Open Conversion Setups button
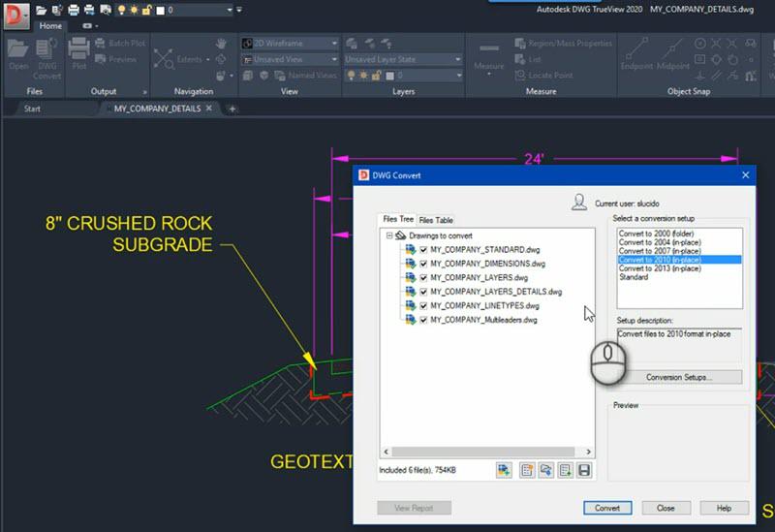Image resolution: width=775 pixels, height=532 pixels. coord(679,377)
